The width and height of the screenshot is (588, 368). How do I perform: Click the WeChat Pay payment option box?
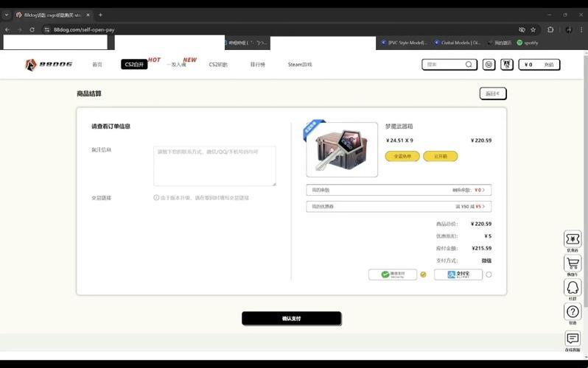393,275
